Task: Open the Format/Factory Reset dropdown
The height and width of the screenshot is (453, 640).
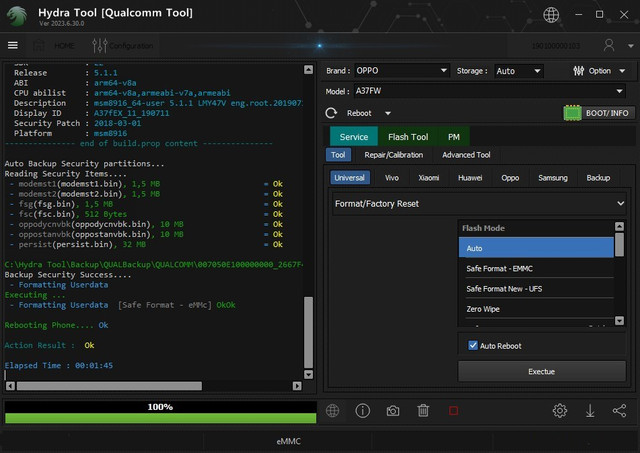Action: [x=479, y=204]
